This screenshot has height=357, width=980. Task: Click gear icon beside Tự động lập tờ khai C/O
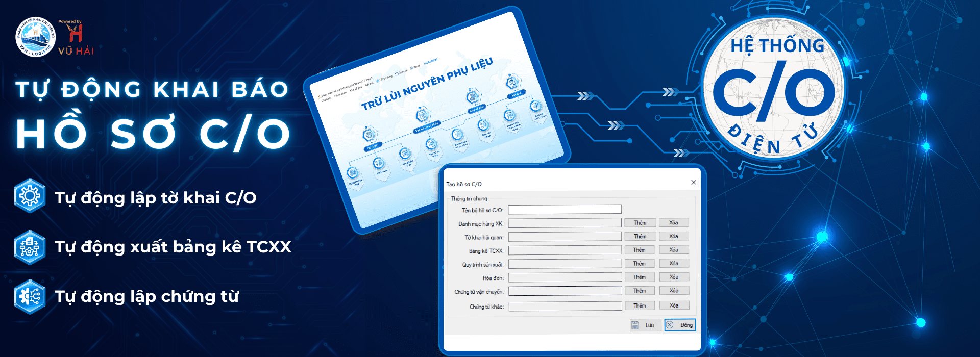point(30,196)
